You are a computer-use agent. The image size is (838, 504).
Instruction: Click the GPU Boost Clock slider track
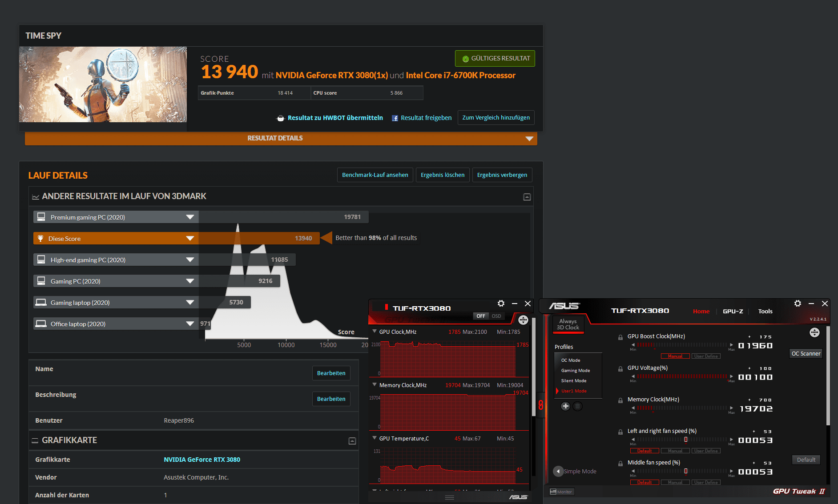tap(682, 345)
